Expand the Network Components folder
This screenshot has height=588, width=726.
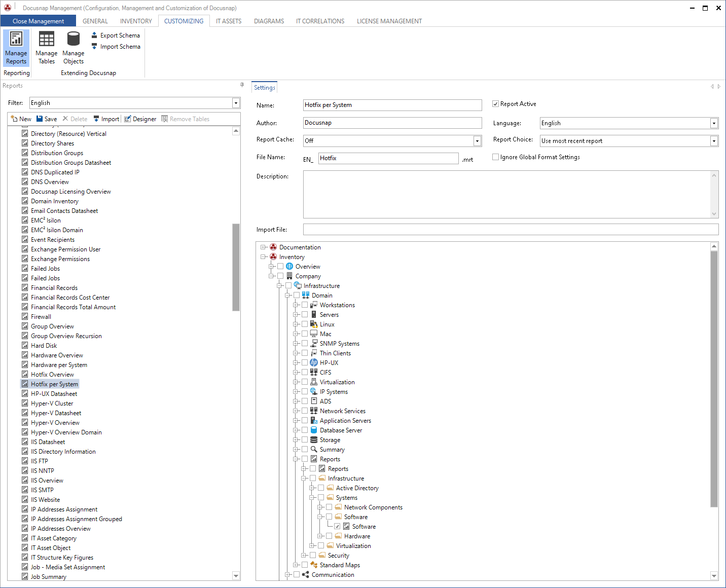click(x=320, y=507)
